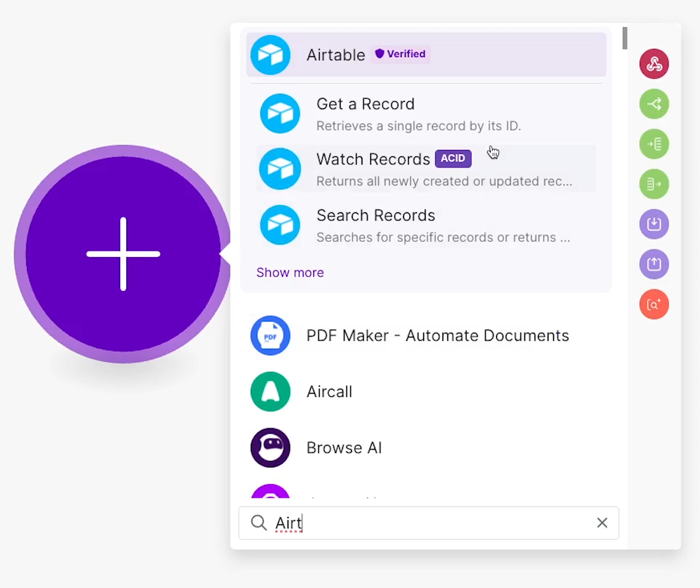
Task: Open the green Iterator tool icon
Action: (654, 144)
